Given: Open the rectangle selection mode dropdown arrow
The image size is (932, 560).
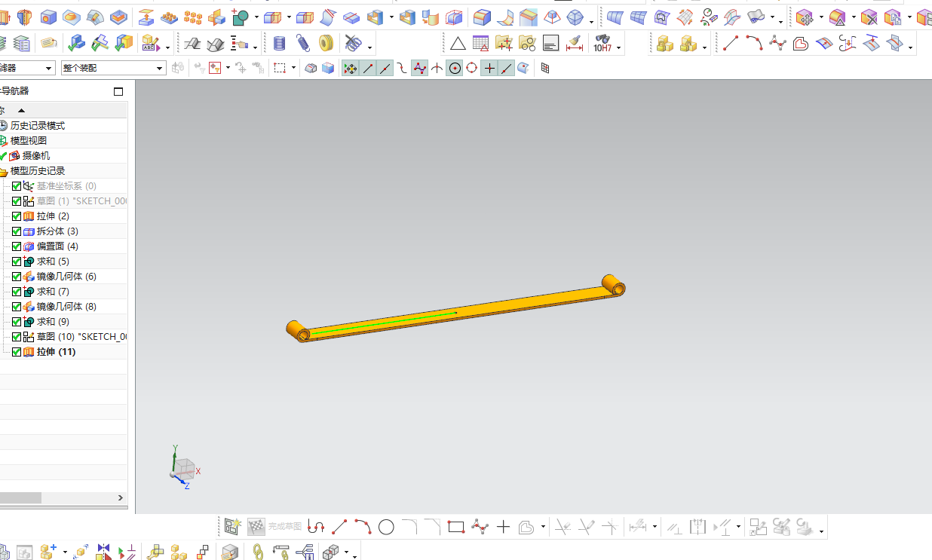Looking at the screenshot, I should point(293,69).
